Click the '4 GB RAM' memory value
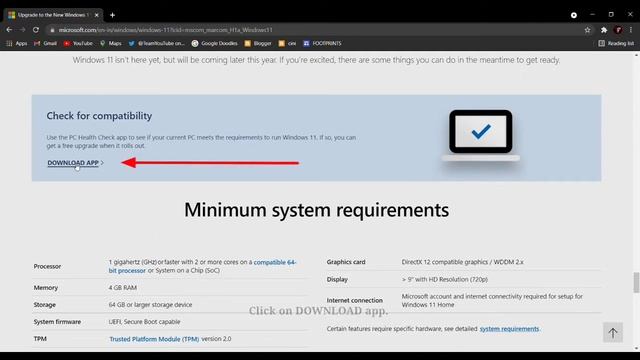The width and height of the screenshot is (640, 360). point(123,288)
